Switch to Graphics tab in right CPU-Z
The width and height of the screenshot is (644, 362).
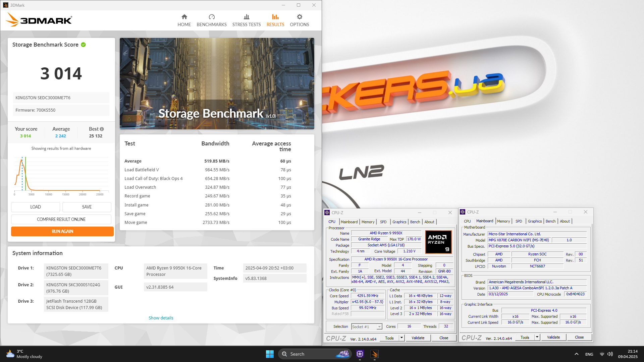pyautogui.click(x=535, y=221)
